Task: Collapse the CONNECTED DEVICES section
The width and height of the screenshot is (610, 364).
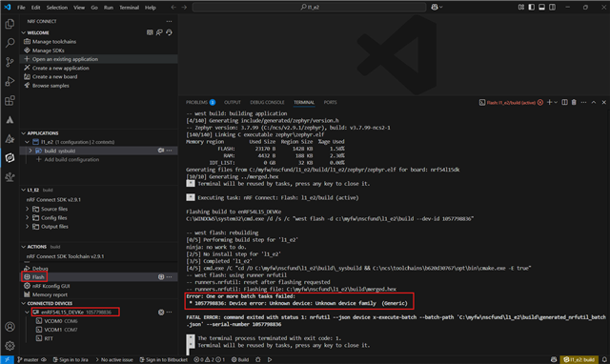Action: pyautogui.click(x=23, y=303)
